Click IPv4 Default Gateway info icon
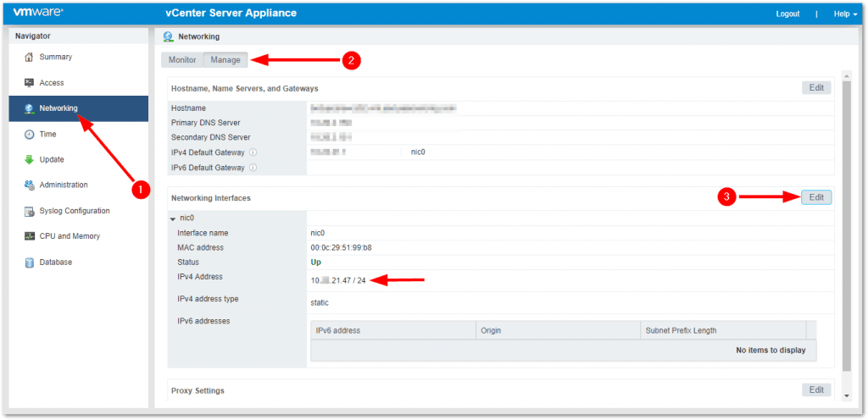Screen dimensions: 868x420 (x=253, y=152)
